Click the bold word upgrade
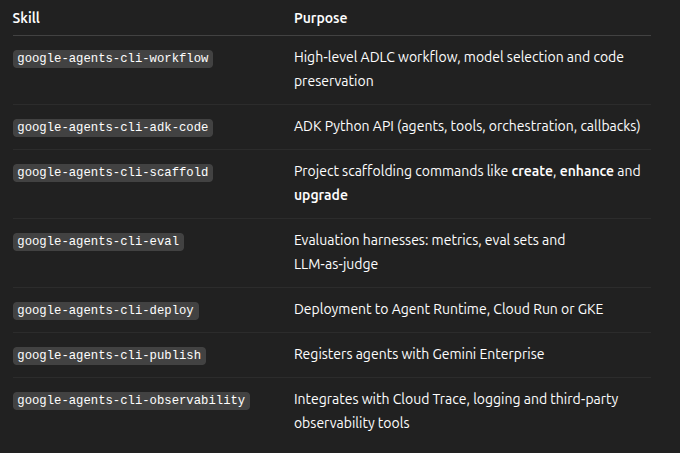This screenshot has height=453, width=680. click(x=321, y=196)
